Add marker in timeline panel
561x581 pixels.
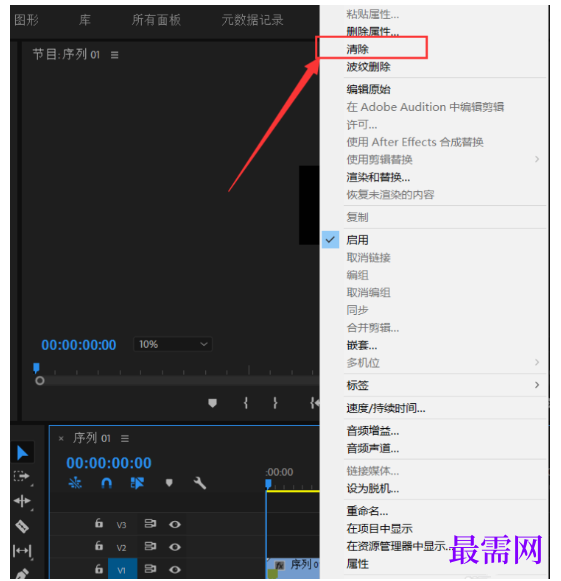point(169,483)
